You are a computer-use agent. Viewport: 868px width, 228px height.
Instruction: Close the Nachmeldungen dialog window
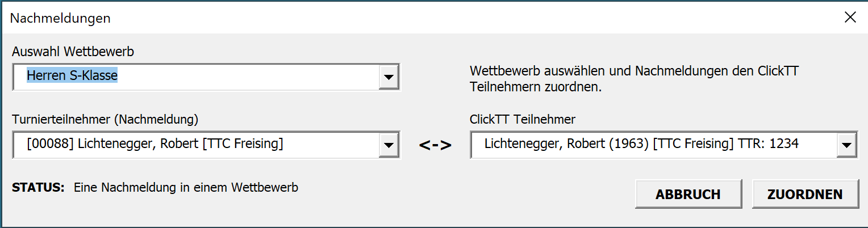tap(850, 18)
